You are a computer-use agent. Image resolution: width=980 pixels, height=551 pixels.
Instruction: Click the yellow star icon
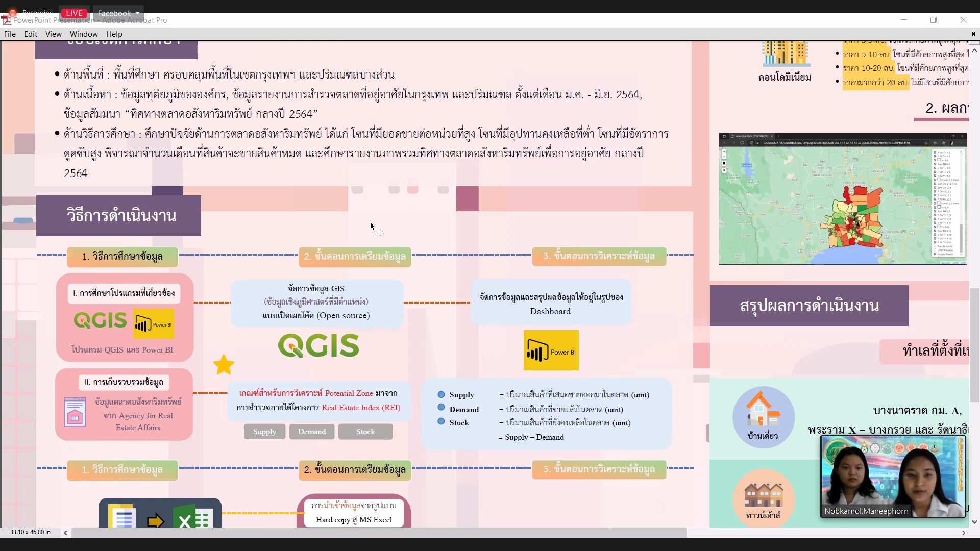(224, 365)
